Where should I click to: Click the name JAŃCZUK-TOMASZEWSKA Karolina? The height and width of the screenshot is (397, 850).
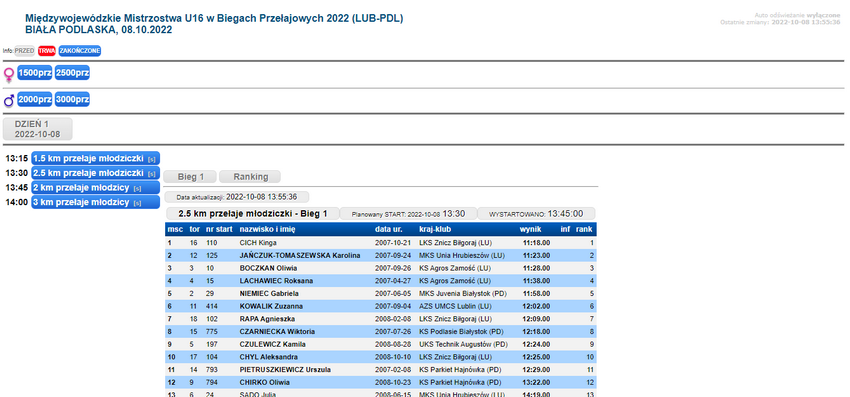coord(300,255)
